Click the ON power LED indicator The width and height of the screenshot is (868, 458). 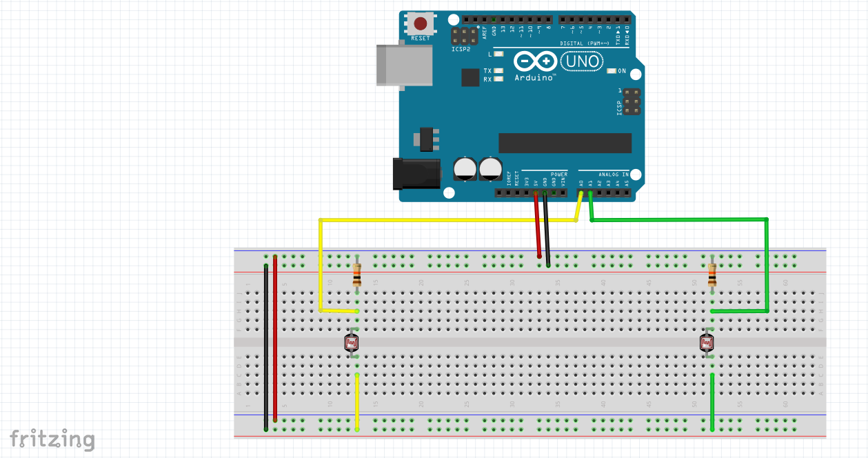coord(612,70)
